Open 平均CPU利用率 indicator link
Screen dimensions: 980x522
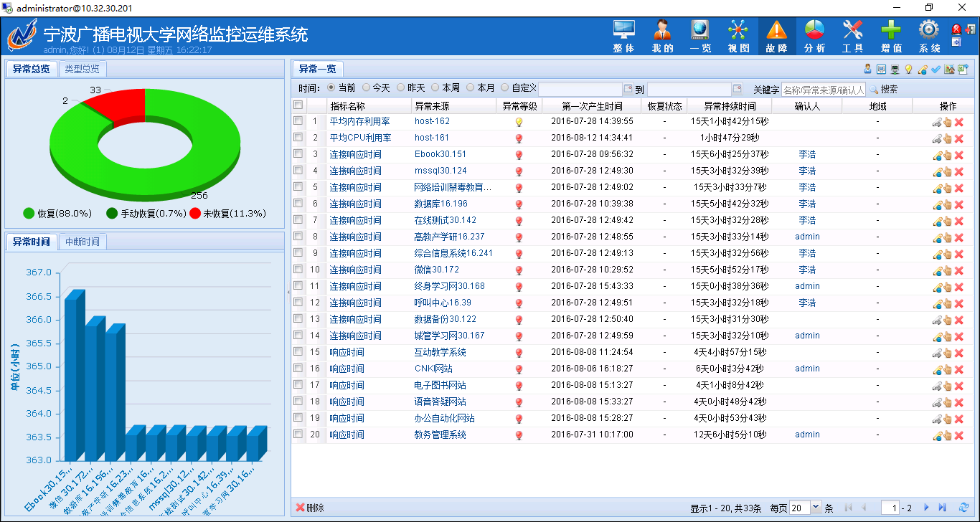(360, 138)
